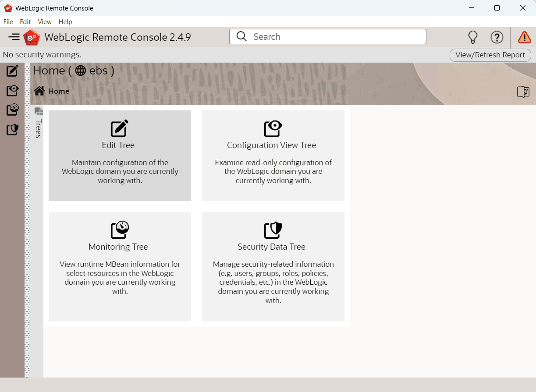Open help via question mark icon

point(497,37)
